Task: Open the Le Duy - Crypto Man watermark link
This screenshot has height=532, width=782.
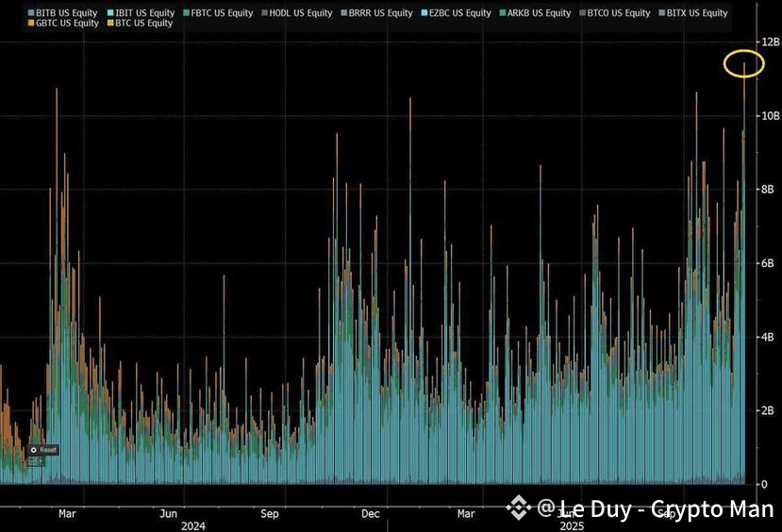Action: (x=656, y=508)
